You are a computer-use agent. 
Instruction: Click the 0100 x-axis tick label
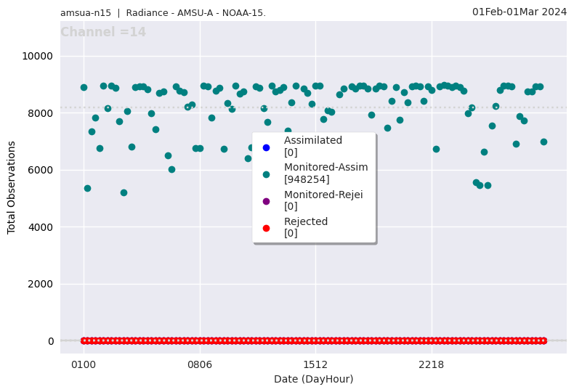[84, 365]
